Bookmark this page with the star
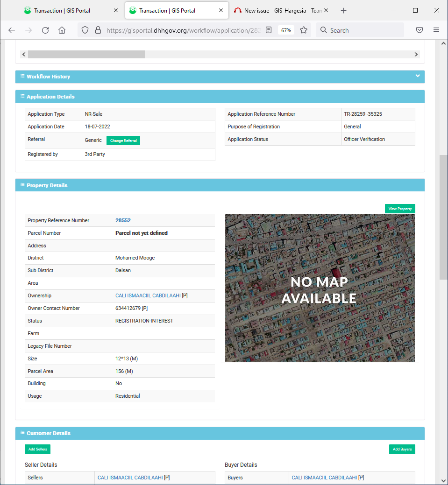This screenshot has width=448, height=485. coord(303,30)
